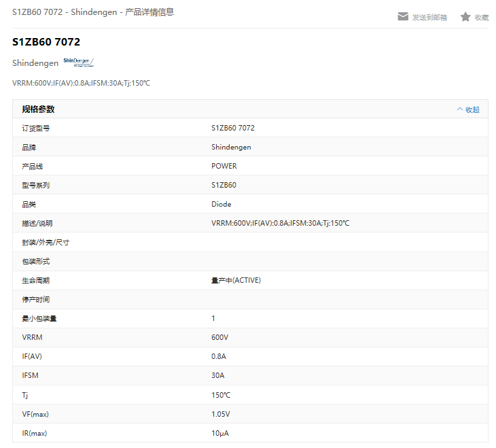Click the 收藏 link
The height and width of the screenshot is (448, 496).
[482, 18]
